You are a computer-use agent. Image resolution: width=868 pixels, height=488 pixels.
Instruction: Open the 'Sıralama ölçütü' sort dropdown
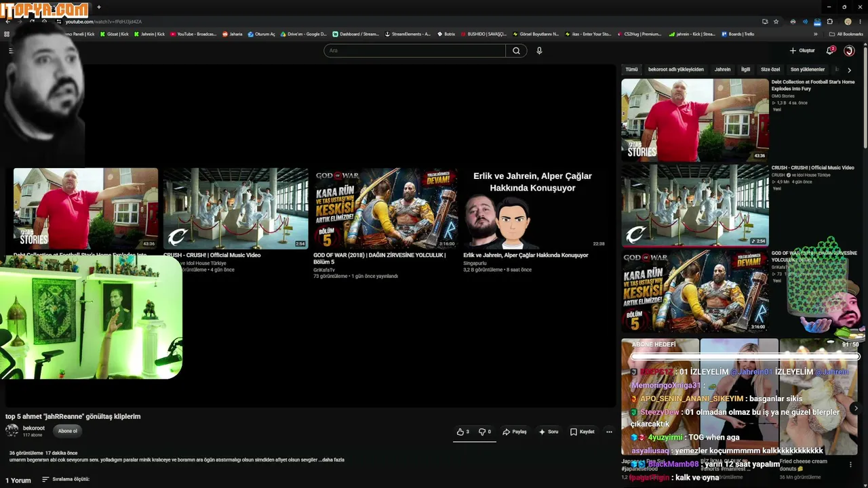(66, 479)
